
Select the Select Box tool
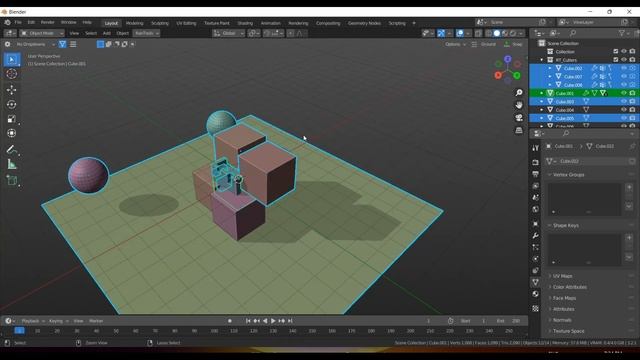coord(12,60)
